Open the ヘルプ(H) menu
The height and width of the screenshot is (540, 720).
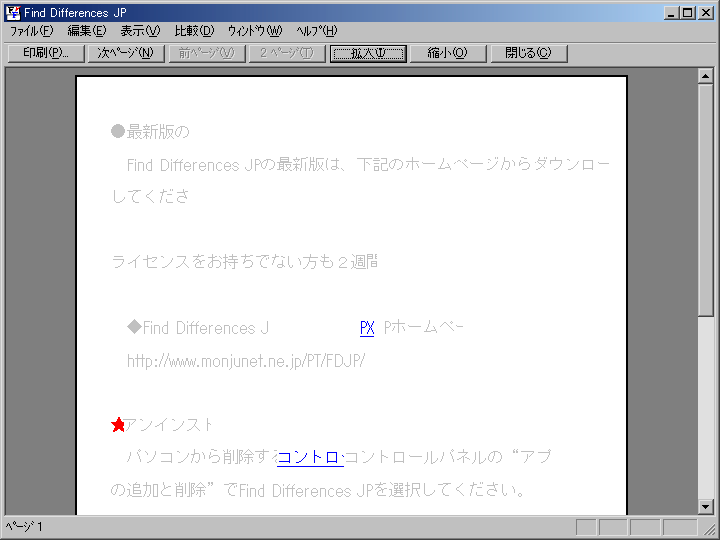(316, 31)
